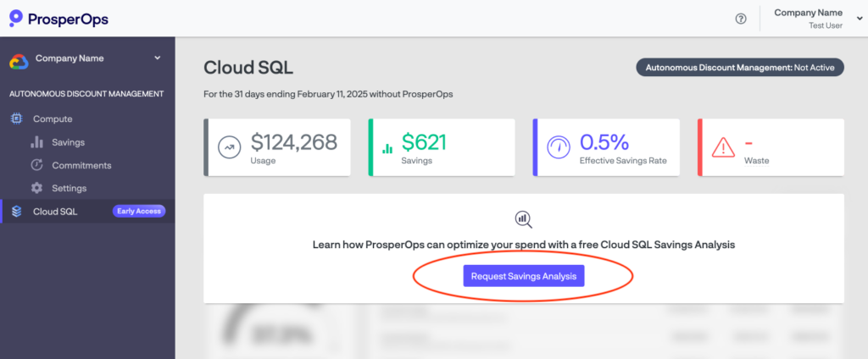Image resolution: width=868 pixels, height=359 pixels.
Task: Click the ProsperOps logo
Action: [58, 19]
